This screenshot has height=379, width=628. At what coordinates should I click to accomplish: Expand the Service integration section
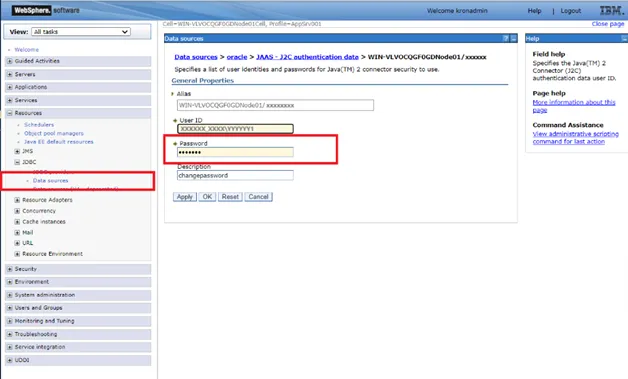[x=10, y=347]
